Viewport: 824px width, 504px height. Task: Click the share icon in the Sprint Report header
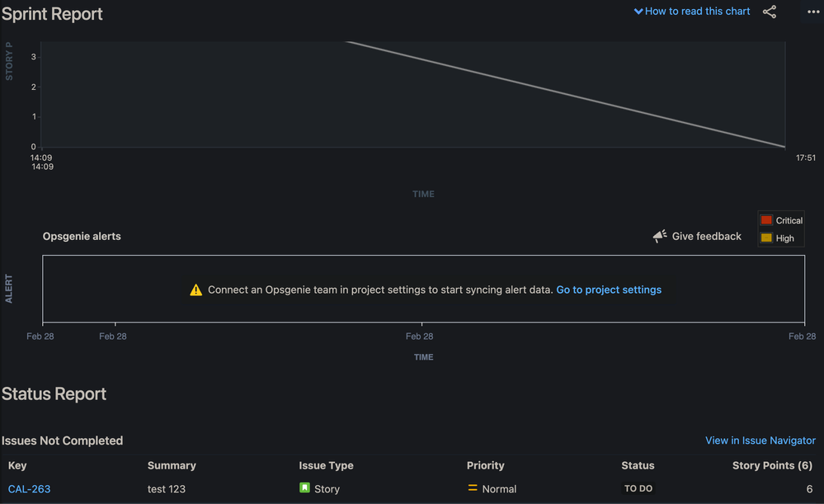770,12
